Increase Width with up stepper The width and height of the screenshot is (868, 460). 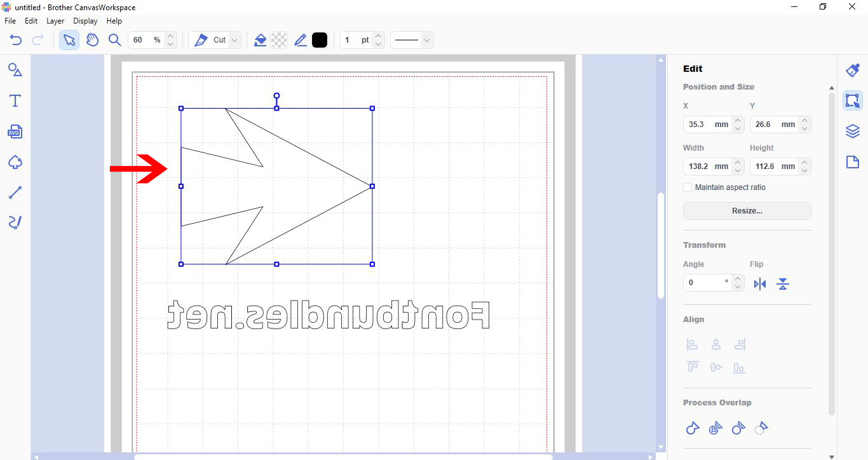[x=738, y=163]
